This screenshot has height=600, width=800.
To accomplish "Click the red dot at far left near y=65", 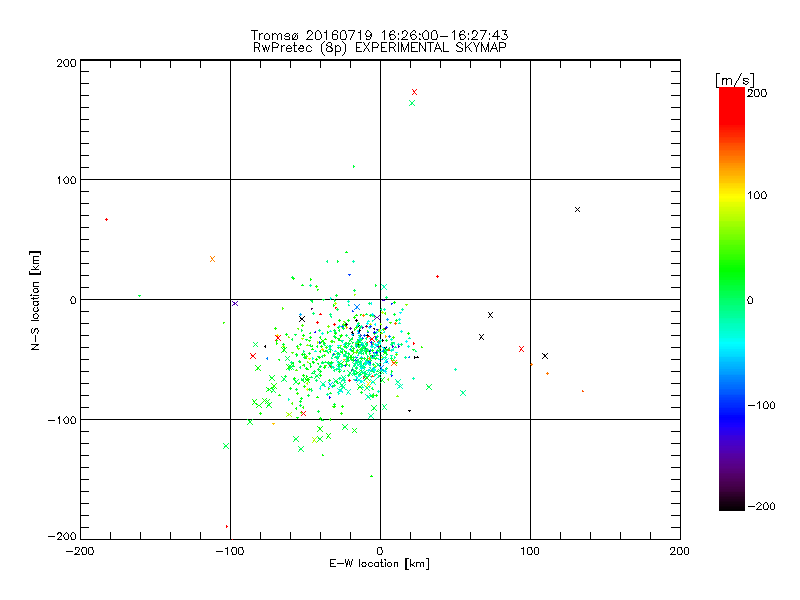I will (106, 219).
